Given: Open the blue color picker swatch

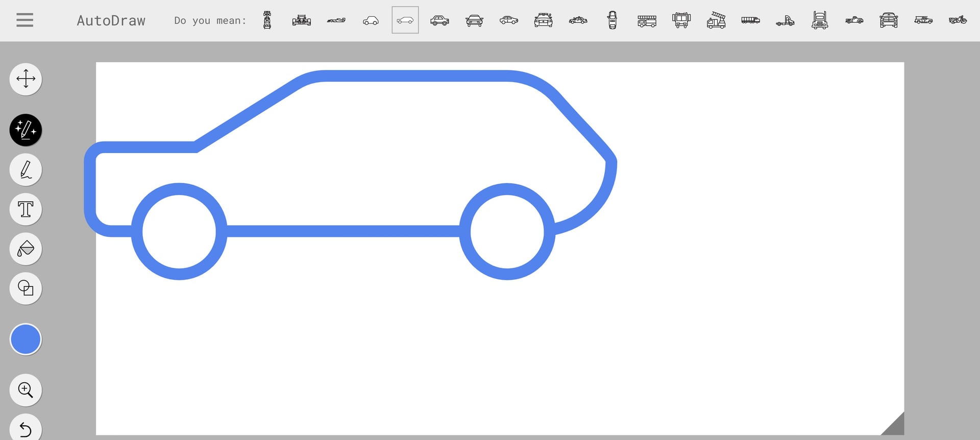Looking at the screenshot, I should click(x=26, y=339).
